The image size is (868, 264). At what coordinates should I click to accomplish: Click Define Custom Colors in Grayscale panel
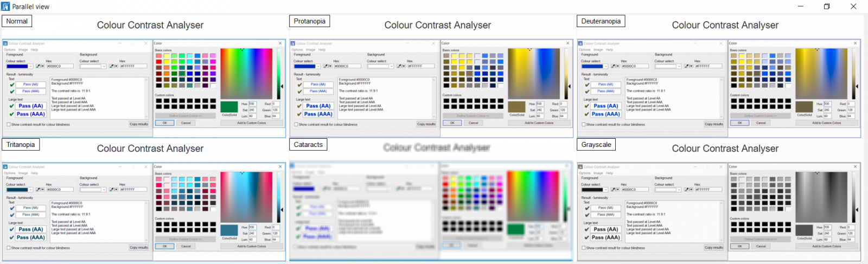(x=760, y=239)
